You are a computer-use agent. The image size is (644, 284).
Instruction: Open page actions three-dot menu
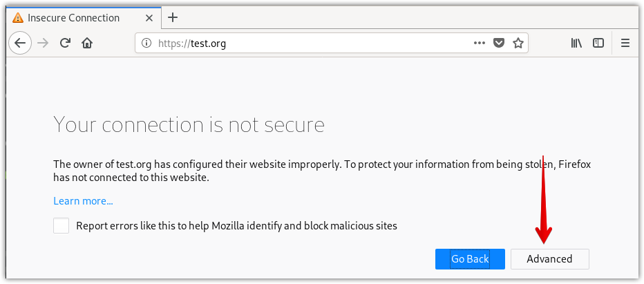[480, 43]
